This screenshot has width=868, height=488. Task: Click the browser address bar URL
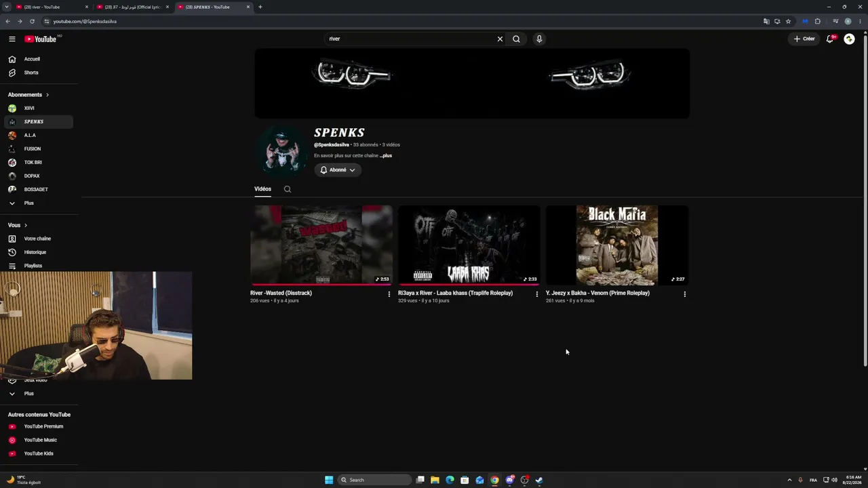(85, 21)
